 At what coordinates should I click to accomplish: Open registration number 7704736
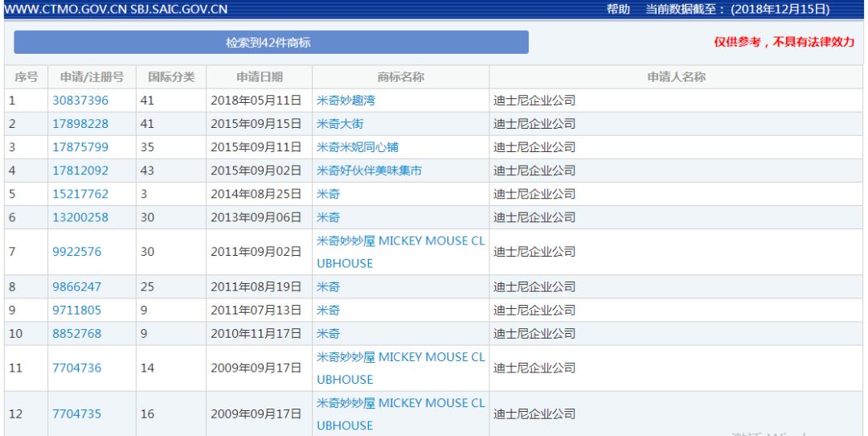pos(77,368)
